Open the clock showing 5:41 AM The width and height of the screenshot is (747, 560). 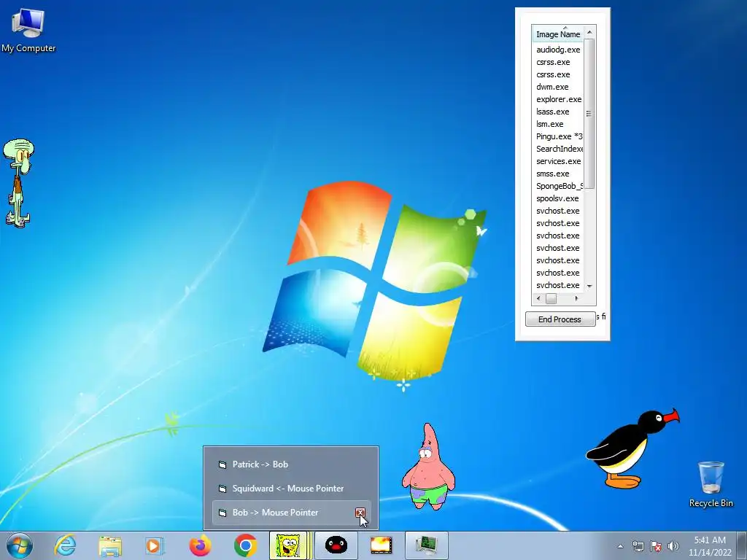coord(710,546)
